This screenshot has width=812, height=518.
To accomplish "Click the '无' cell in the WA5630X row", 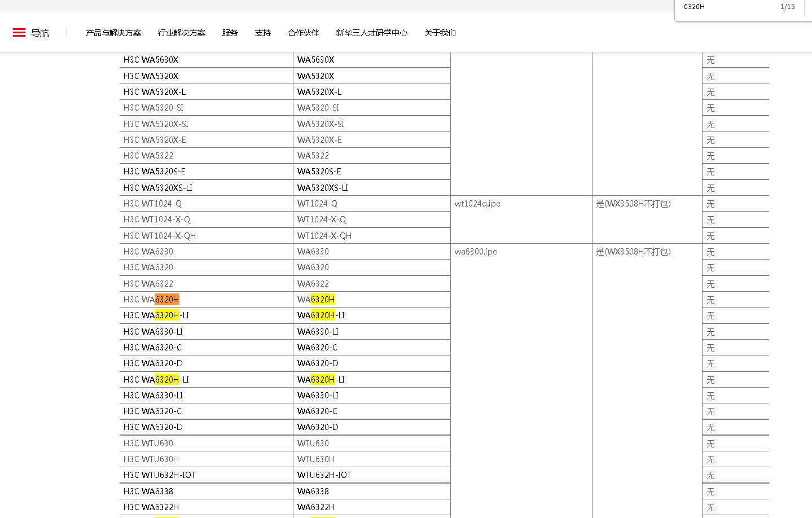I will (710, 60).
